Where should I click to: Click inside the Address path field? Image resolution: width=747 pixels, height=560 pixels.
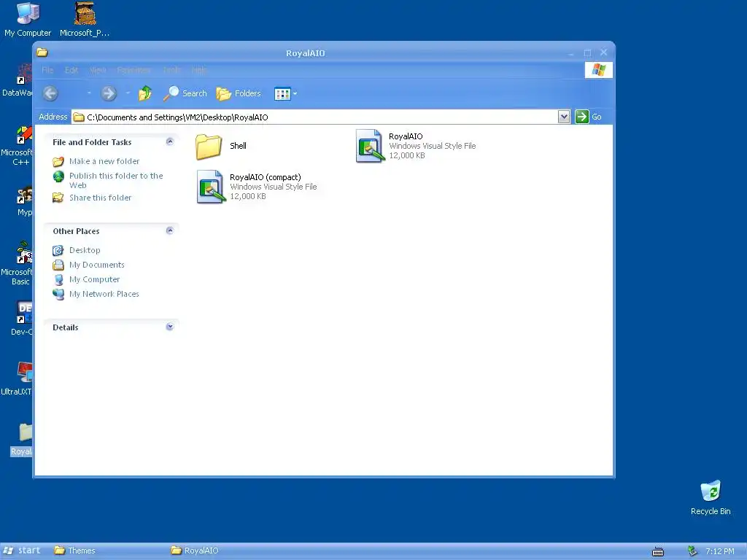314,117
